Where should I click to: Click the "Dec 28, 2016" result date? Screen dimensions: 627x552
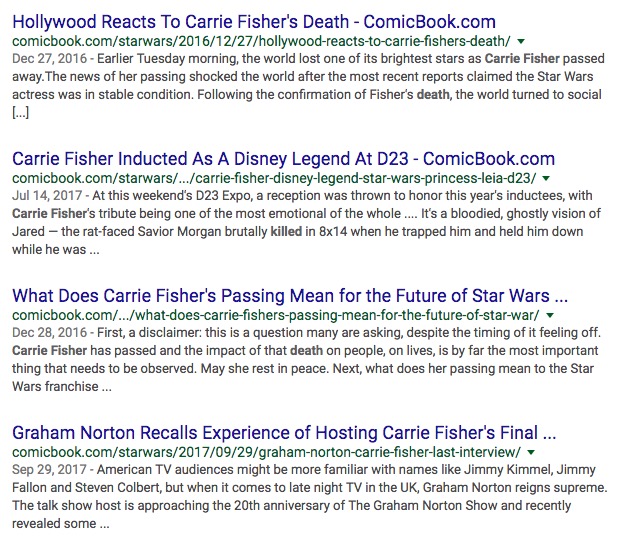click(x=45, y=334)
